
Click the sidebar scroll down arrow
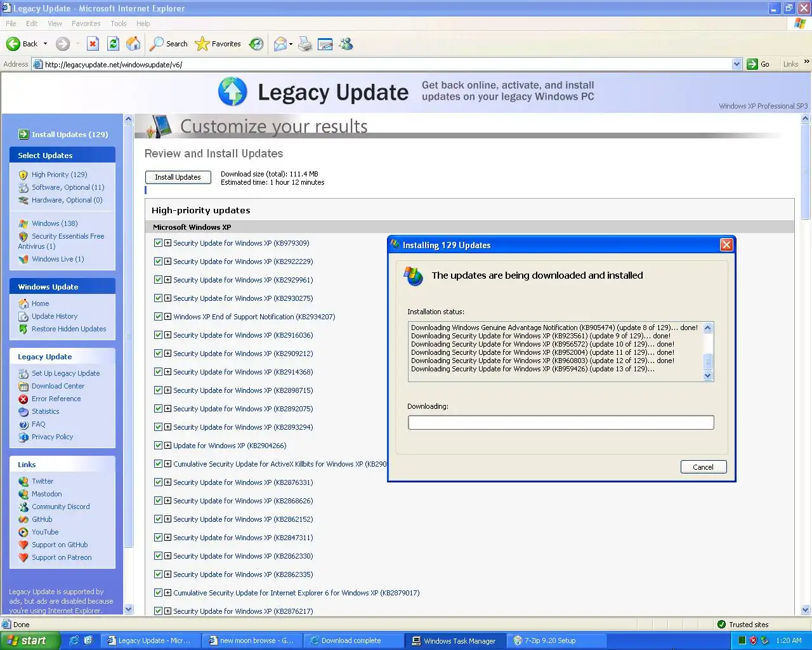click(x=128, y=609)
